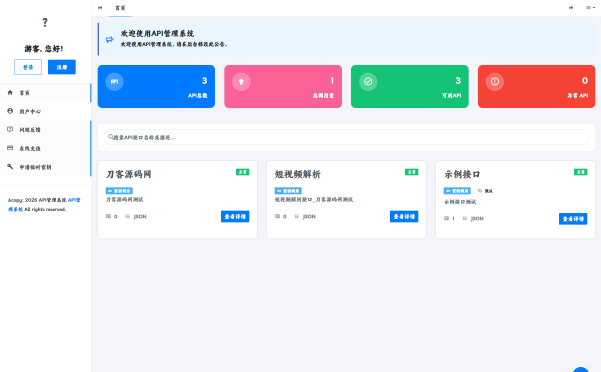Click the 登录 login button
Viewport: 601px width, 372px height.
click(28, 67)
